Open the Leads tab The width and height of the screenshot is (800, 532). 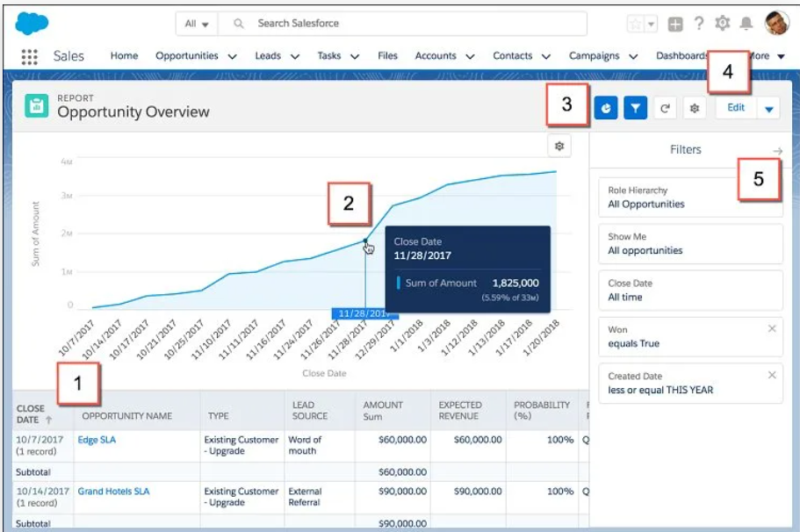[268, 55]
